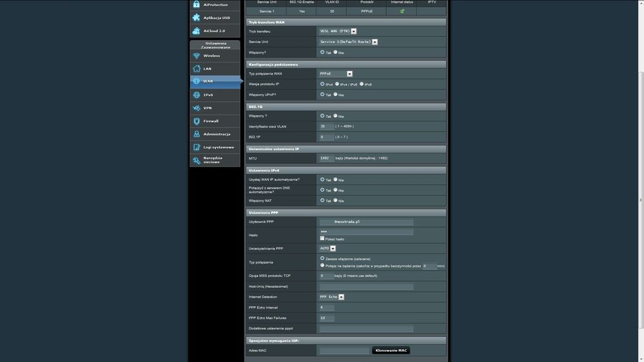Go to Logi systemowe in the sidebar

click(x=219, y=147)
